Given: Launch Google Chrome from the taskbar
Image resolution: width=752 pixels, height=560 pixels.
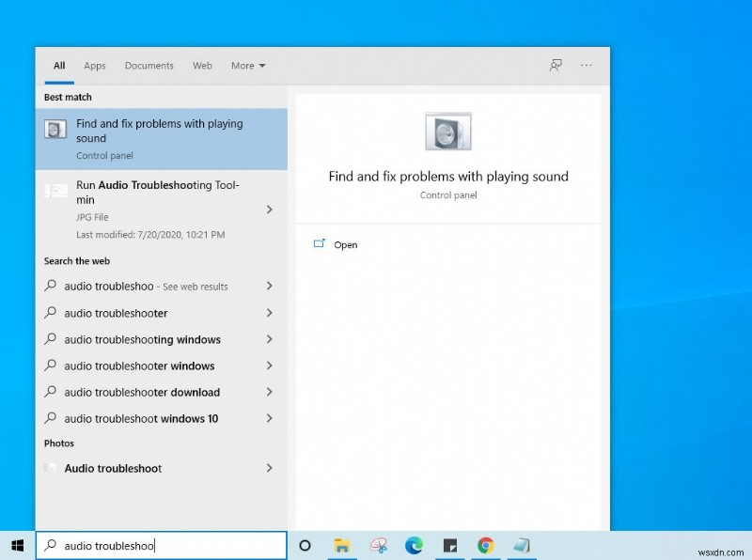Looking at the screenshot, I should pyautogui.click(x=486, y=545).
